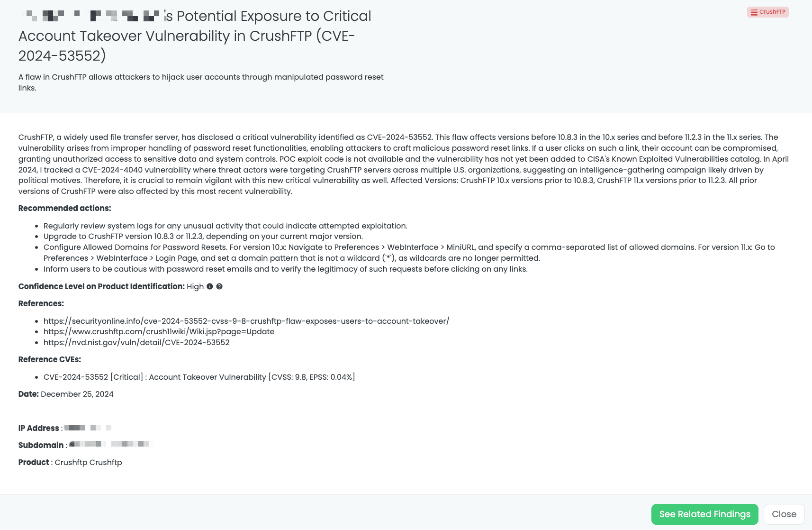Select the Product value Crushftp Crushftp
The image size is (812, 530).
point(88,462)
